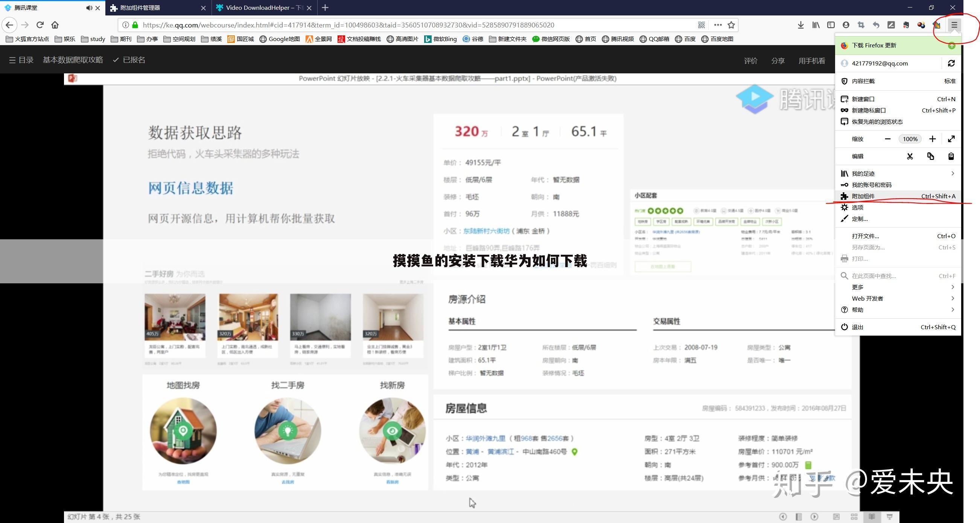Click the colorful arrow extension icon
Screen dimensions: 980x523
[936, 25]
